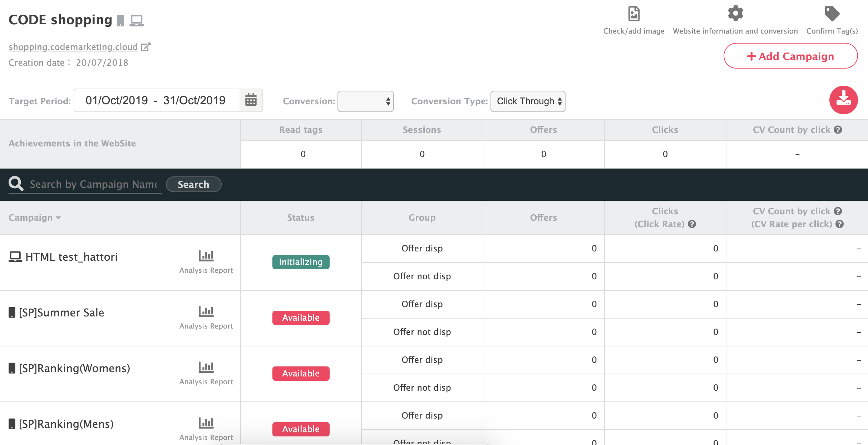Open the Conversion Type Click Through dropdown
This screenshot has height=445, width=868.
pos(528,101)
